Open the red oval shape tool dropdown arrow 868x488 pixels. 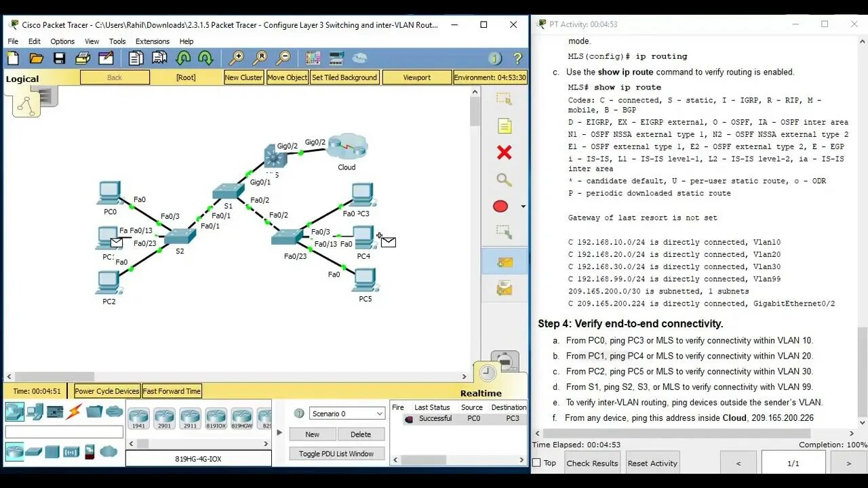[523, 207]
